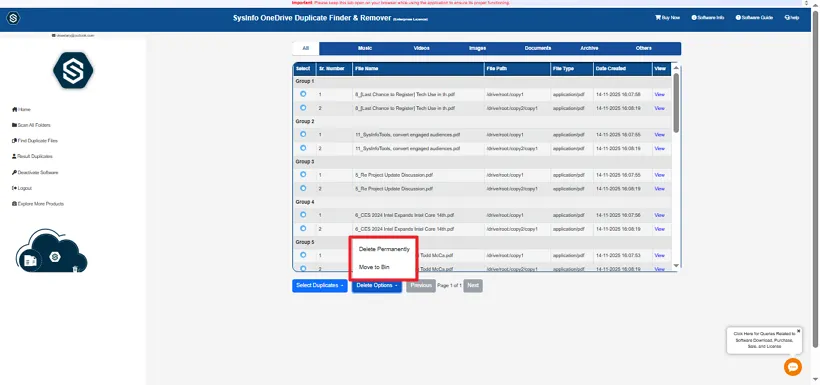
Task: Click the Buy Now cart link
Action: 667,18
